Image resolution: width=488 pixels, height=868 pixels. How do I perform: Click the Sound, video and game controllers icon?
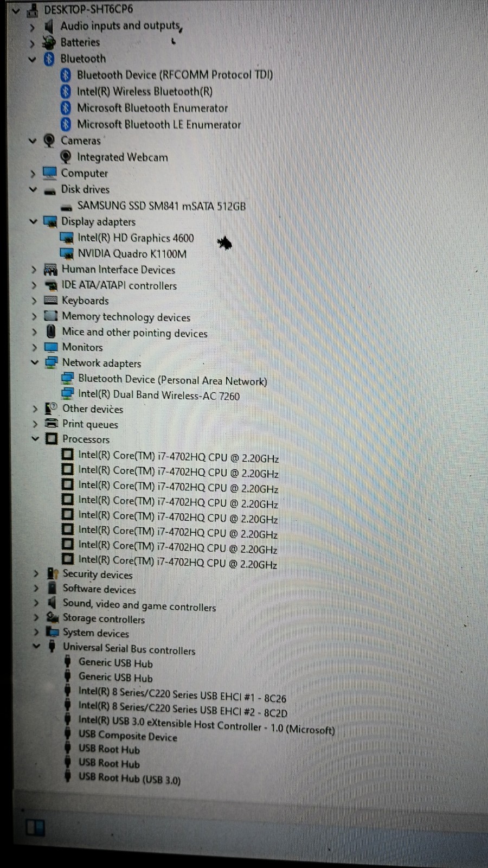coord(52,603)
